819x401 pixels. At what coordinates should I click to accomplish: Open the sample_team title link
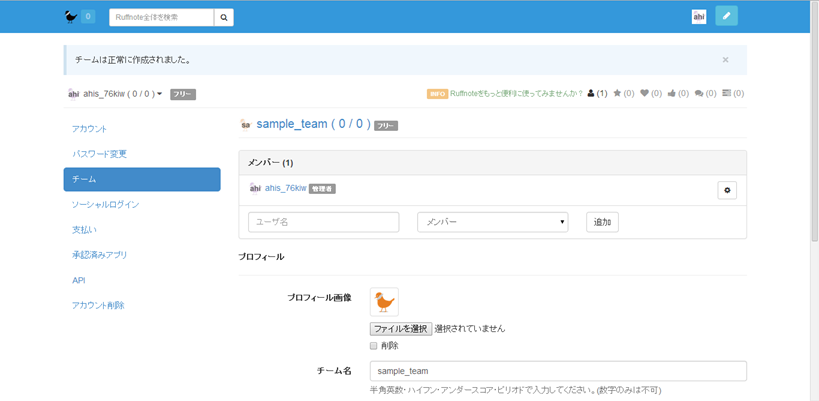coord(292,124)
